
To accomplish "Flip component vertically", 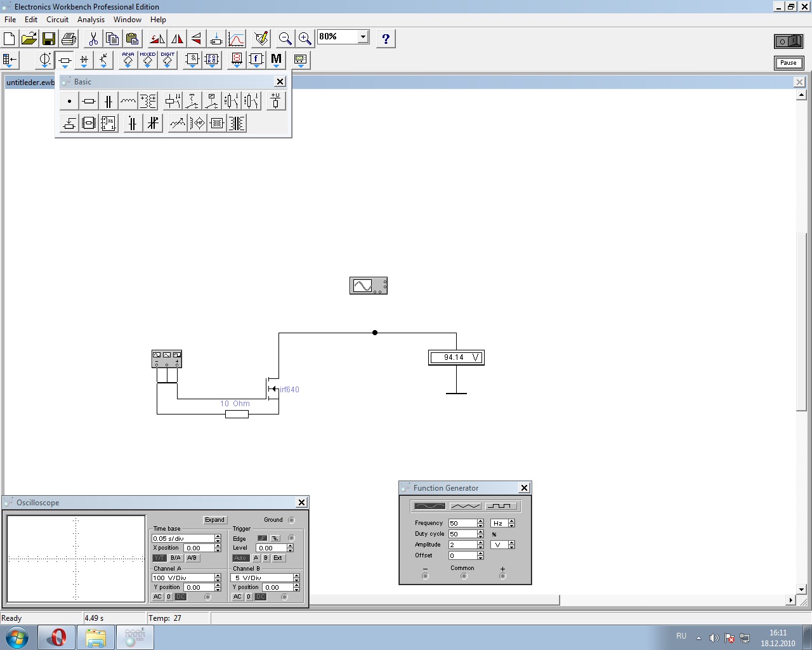I will pos(197,39).
